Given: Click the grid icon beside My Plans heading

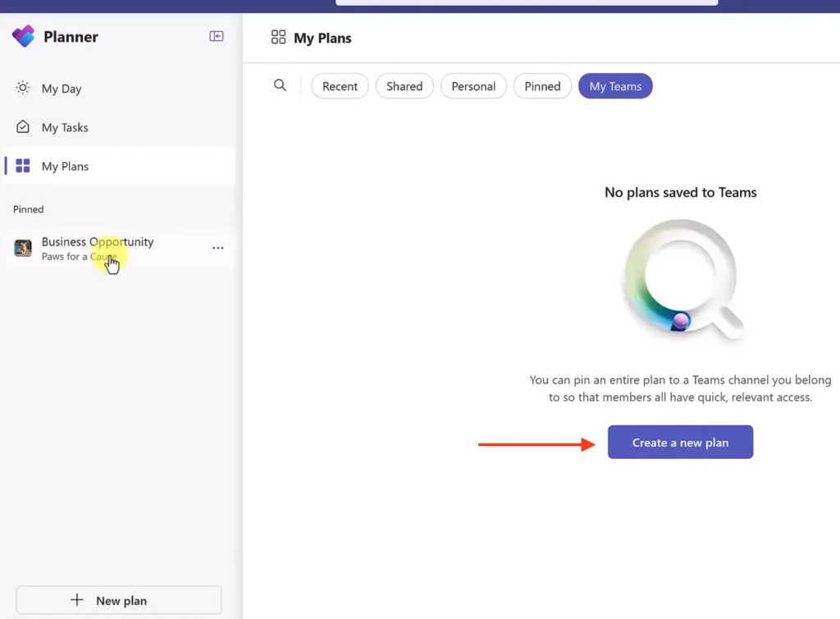Looking at the screenshot, I should click(278, 38).
